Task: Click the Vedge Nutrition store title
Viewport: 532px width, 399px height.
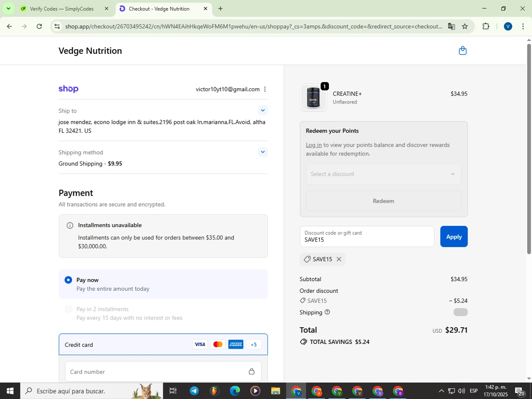Action: click(90, 51)
